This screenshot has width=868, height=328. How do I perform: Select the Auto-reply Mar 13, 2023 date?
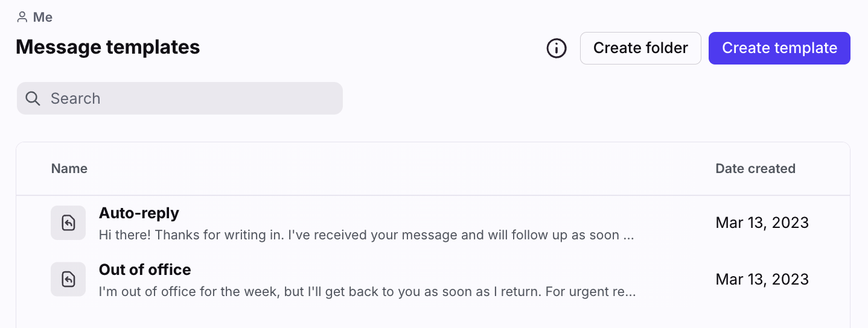[762, 223]
